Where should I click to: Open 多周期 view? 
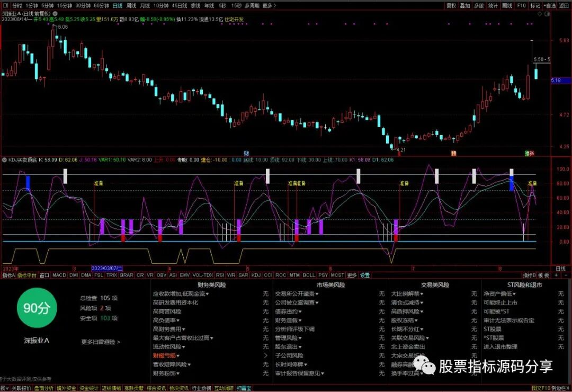point(252,5)
